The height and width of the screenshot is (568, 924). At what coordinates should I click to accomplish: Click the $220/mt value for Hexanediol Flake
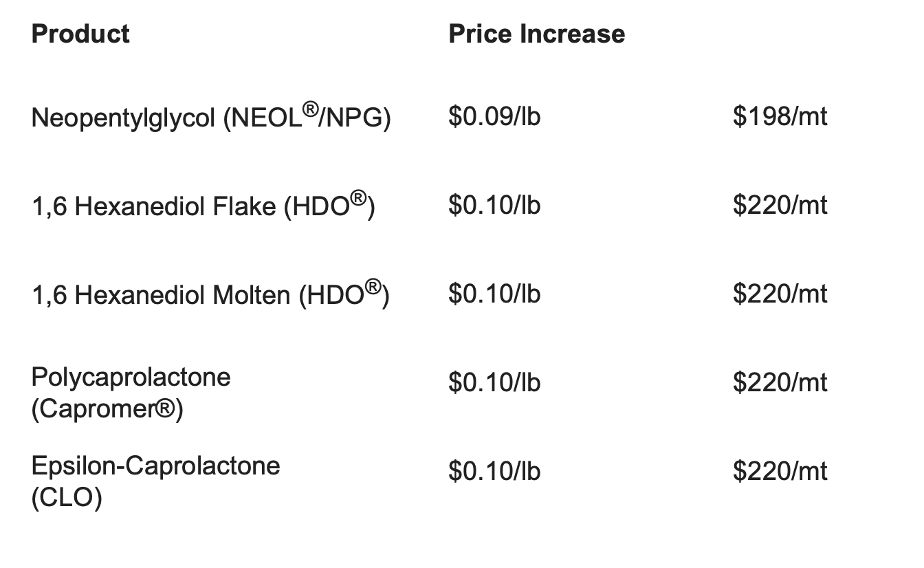[780, 205]
